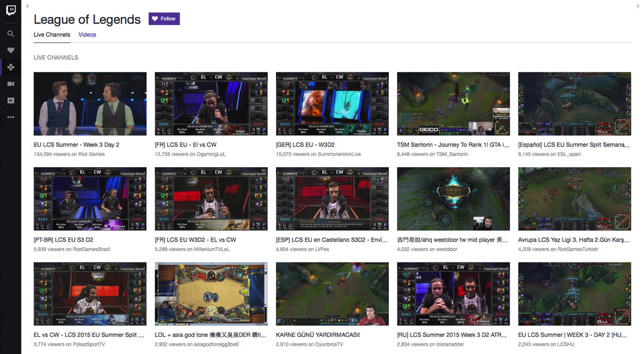Screen dimensions: 644x354
Task: Open the EU LCS Summer WEEK 3 [HU] thumbnail
Action: click(x=575, y=294)
